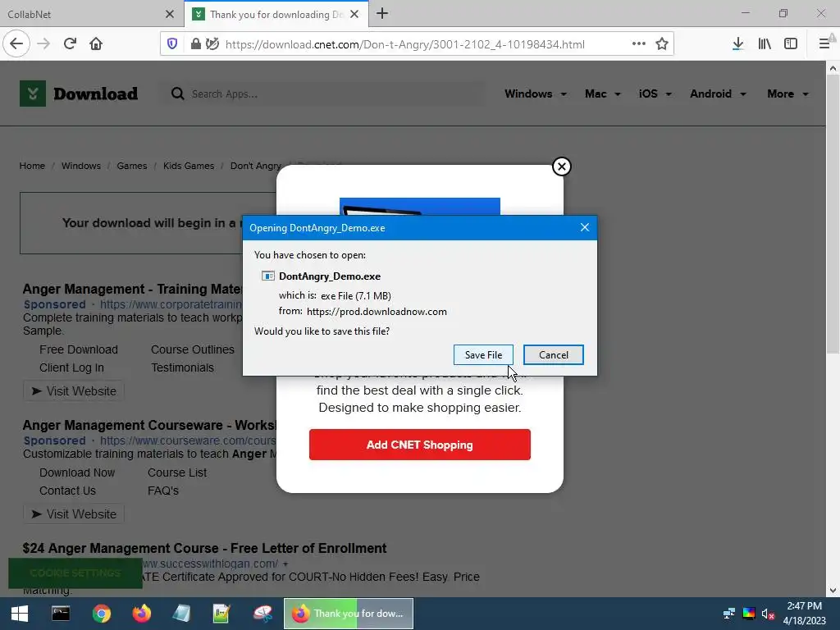The height and width of the screenshot is (630, 840).
Task: Open the Firefox Downloads panel
Action: (737, 43)
